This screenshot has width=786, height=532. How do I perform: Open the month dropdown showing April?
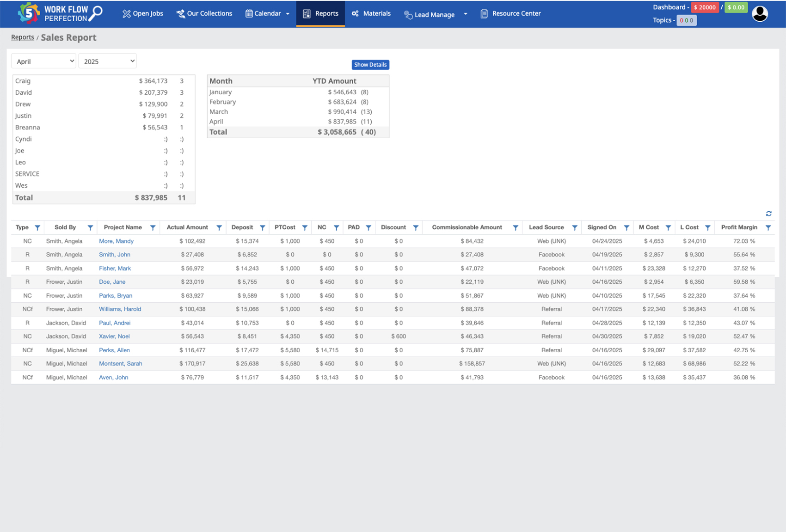[44, 61]
